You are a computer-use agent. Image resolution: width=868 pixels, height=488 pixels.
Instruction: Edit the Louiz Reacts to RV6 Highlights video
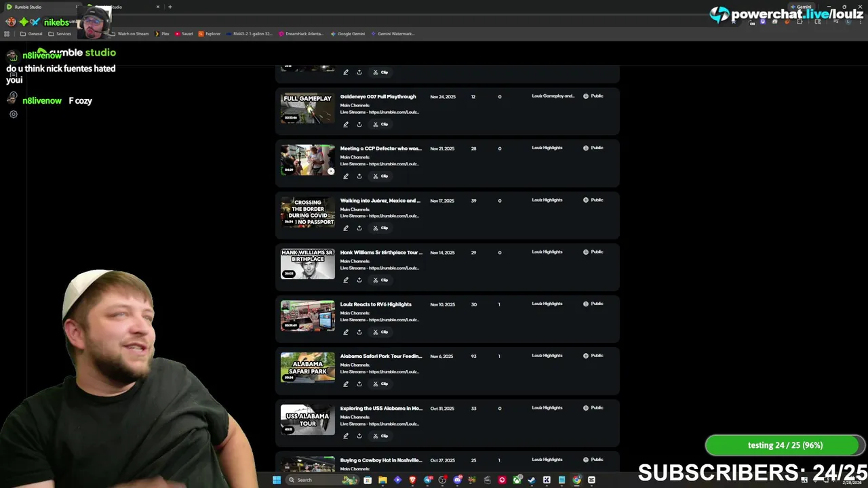coord(346,332)
